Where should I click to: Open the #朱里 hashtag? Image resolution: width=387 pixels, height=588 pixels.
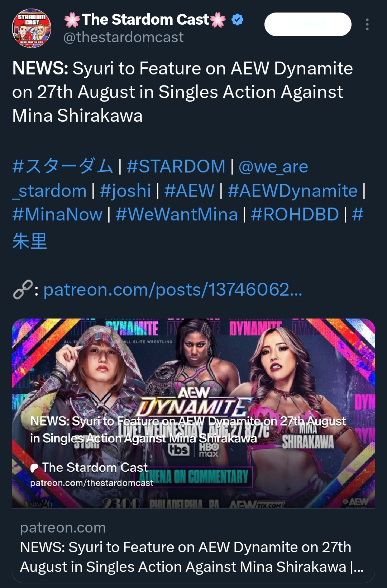coord(29,241)
